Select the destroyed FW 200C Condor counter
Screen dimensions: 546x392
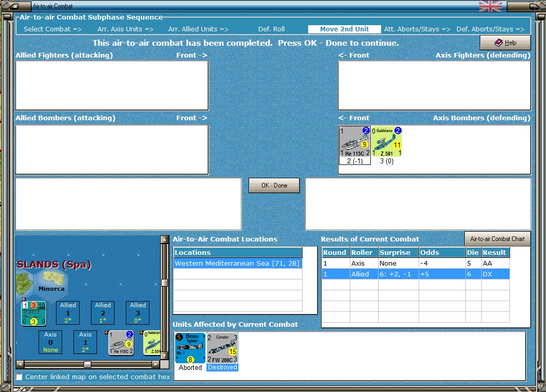point(222,348)
